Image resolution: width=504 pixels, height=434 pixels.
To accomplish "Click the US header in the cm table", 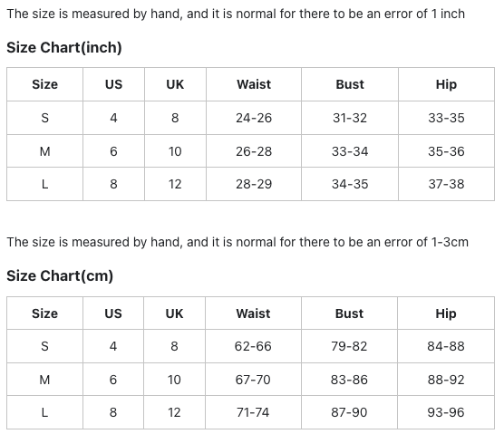I will click(x=113, y=313).
